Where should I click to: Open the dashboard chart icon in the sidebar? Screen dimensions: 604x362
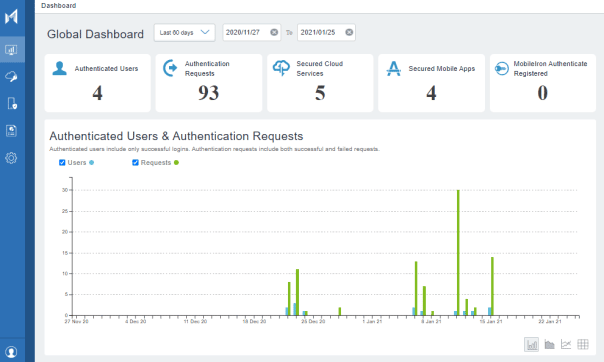tap(11, 50)
